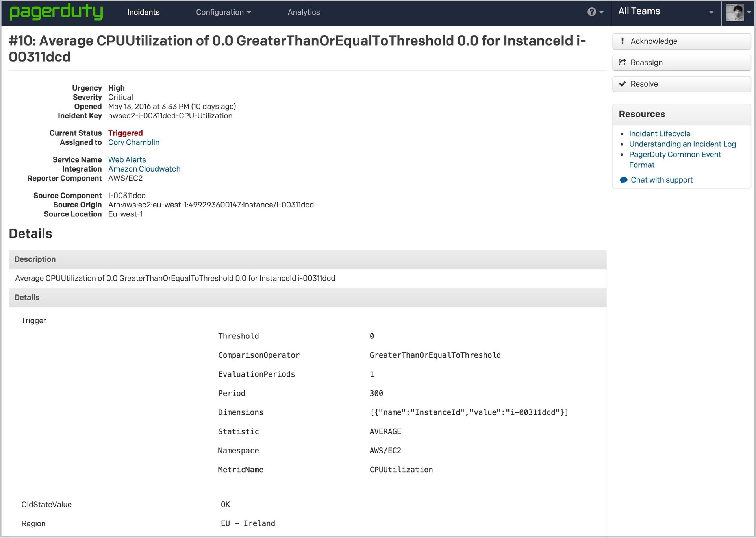The width and height of the screenshot is (756, 538).
Task: Open dropdown arrow beside user avatar
Action: (749, 13)
